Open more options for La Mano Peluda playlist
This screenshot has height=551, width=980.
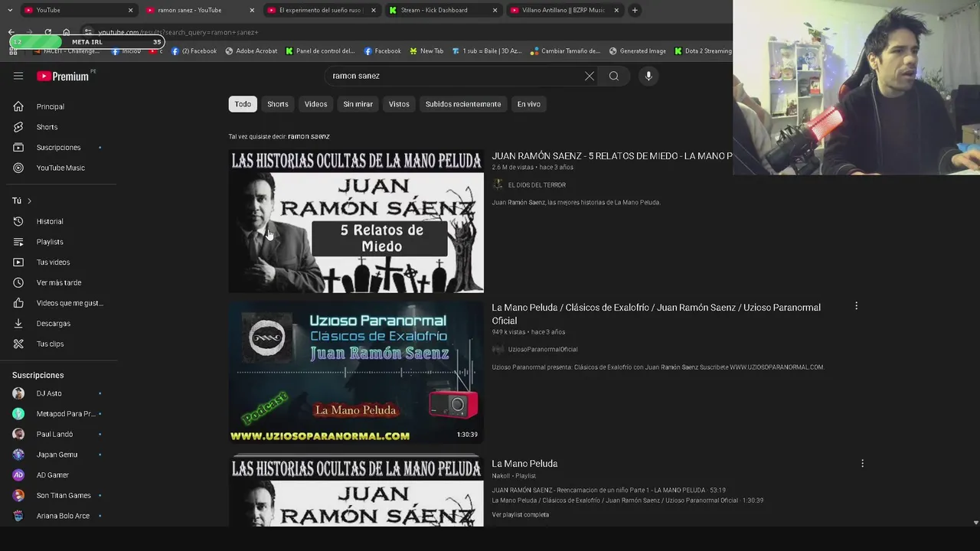[x=862, y=463]
